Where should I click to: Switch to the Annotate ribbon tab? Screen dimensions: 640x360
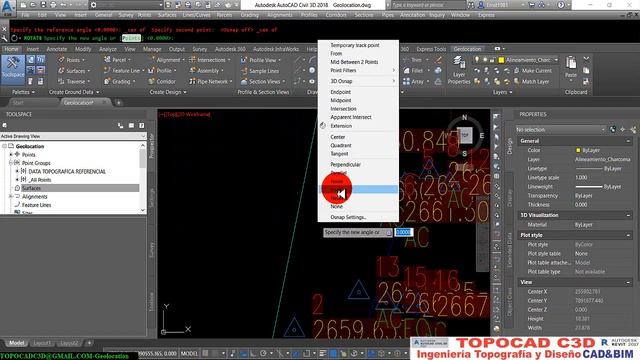point(57,49)
